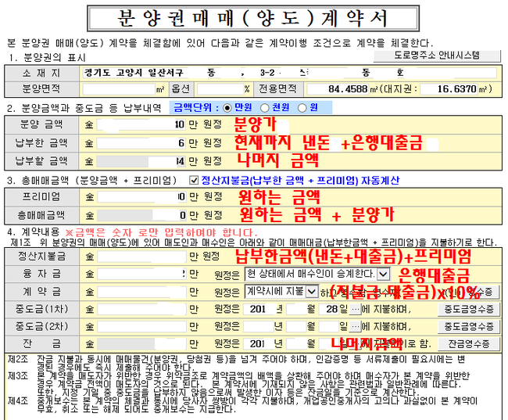Toggle the 정산지불금 자동계산 checkbox
Image resolution: width=508 pixels, height=420 pixels.
point(194,181)
